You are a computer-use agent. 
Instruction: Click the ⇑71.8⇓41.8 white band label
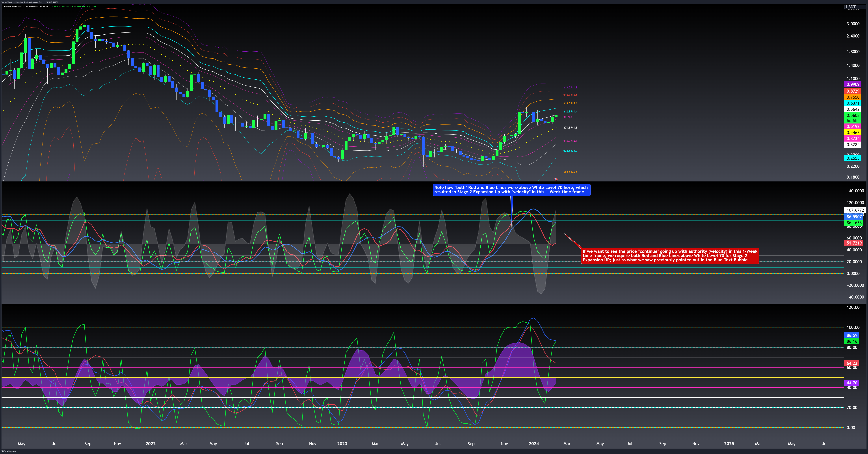(570, 128)
